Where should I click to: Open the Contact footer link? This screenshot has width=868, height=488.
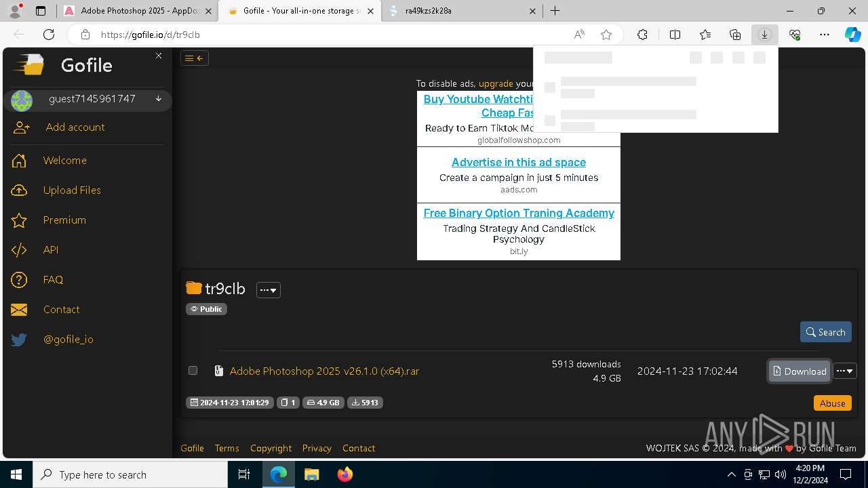tap(359, 448)
